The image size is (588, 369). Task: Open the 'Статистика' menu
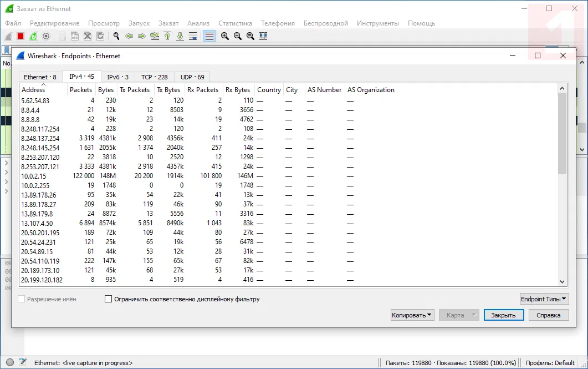click(235, 23)
